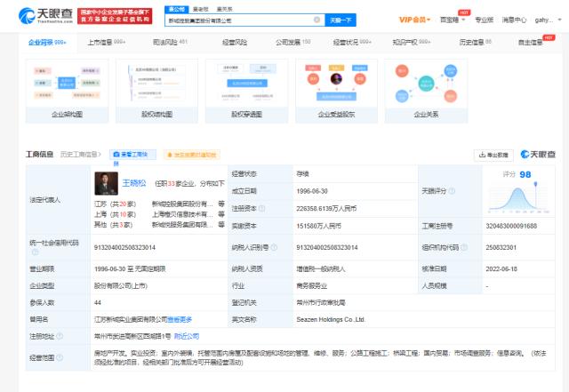This screenshot has height=392, width=569.
Task: Open the 历史工商信息 link
Action: tap(79, 155)
